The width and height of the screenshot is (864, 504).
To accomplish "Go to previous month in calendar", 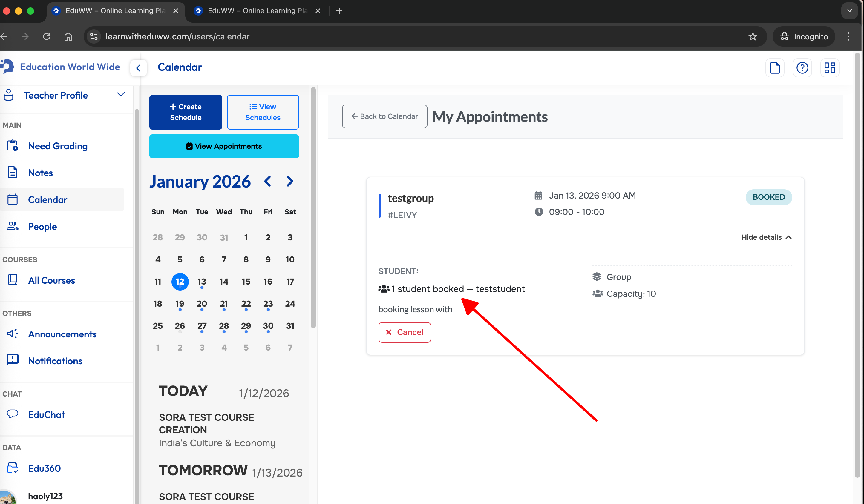I will coord(268,181).
